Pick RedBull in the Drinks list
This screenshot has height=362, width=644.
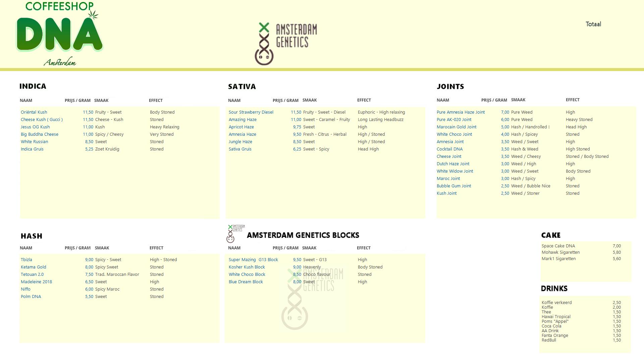549,340
